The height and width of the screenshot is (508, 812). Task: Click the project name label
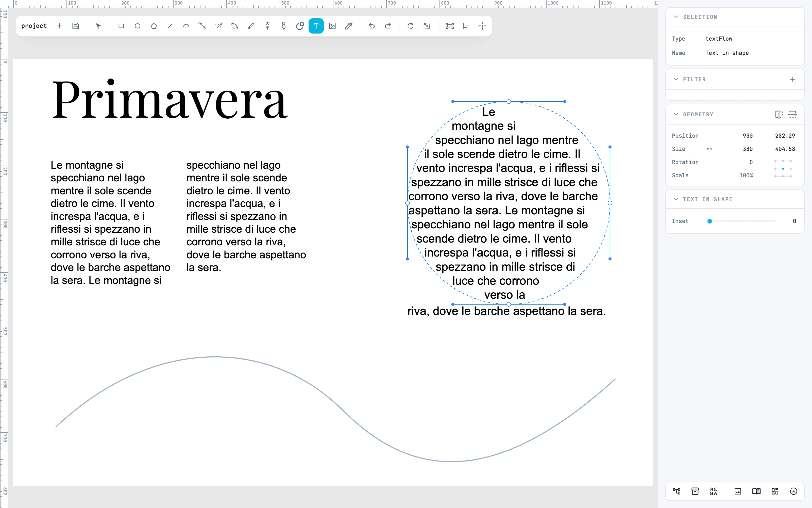pos(34,26)
